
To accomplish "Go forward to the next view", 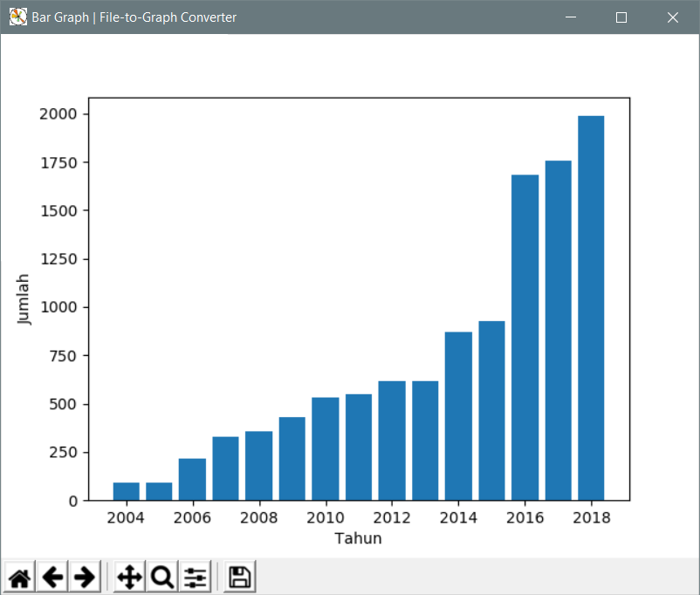I will [85, 578].
